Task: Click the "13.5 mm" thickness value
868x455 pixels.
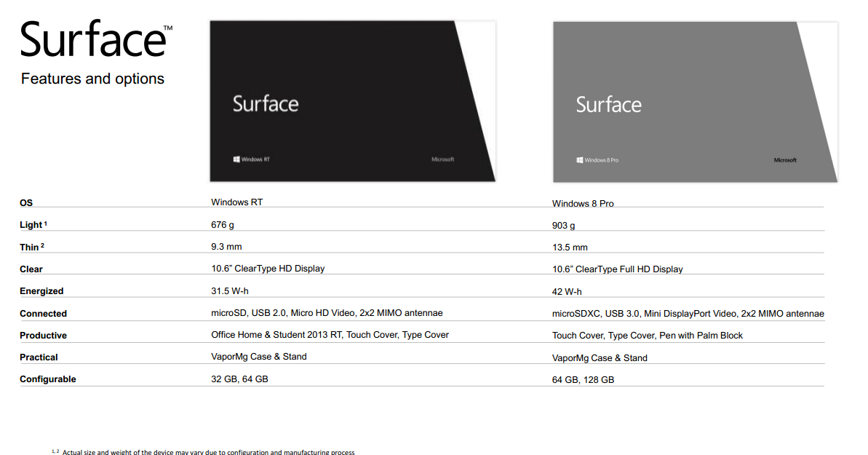Action: (570, 248)
